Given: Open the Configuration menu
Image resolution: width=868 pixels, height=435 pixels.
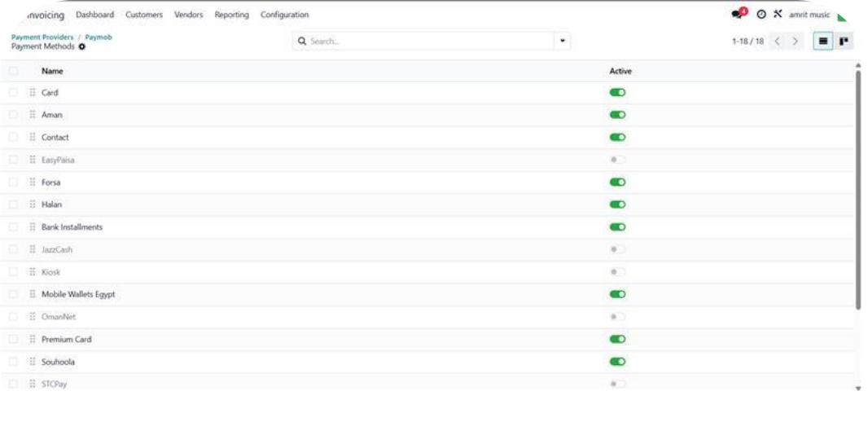Looking at the screenshot, I should (x=284, y=15).
